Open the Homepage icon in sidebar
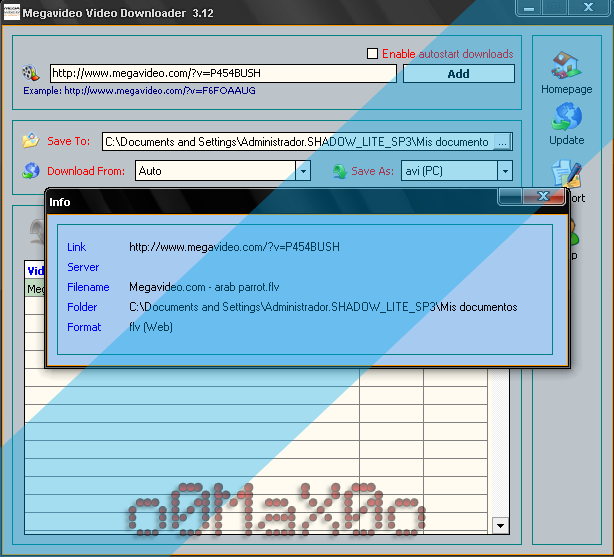 click(566, 66)
